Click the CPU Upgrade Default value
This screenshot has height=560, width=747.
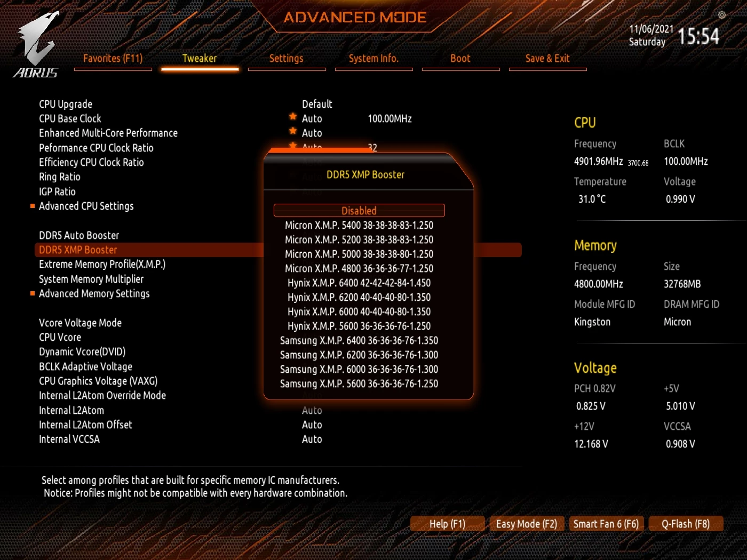317,104
